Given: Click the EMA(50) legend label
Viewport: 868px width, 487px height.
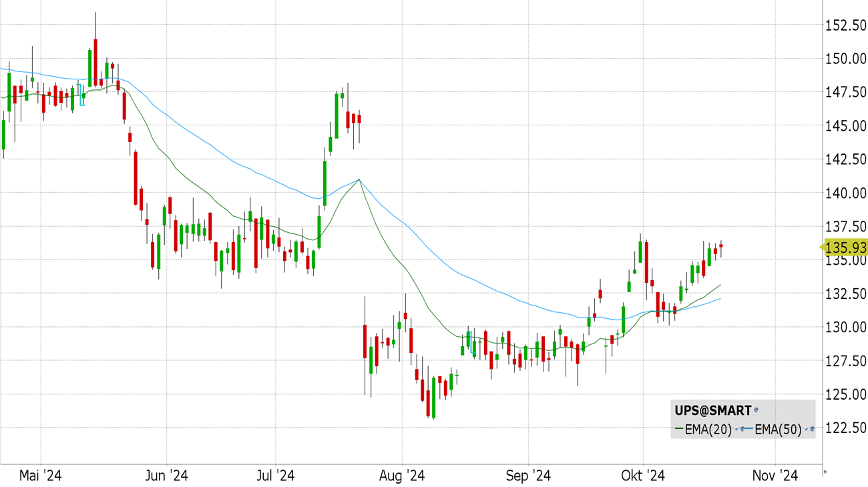Looking at the screenshot, I should 778,430.
